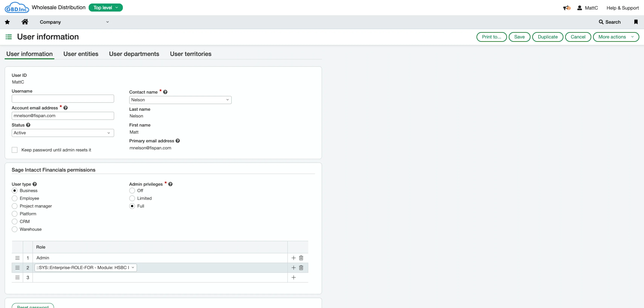The height and width of the screenshot is (308, 644).
Task: Set Admin privileges to Limited
Action: coord(132,198)
